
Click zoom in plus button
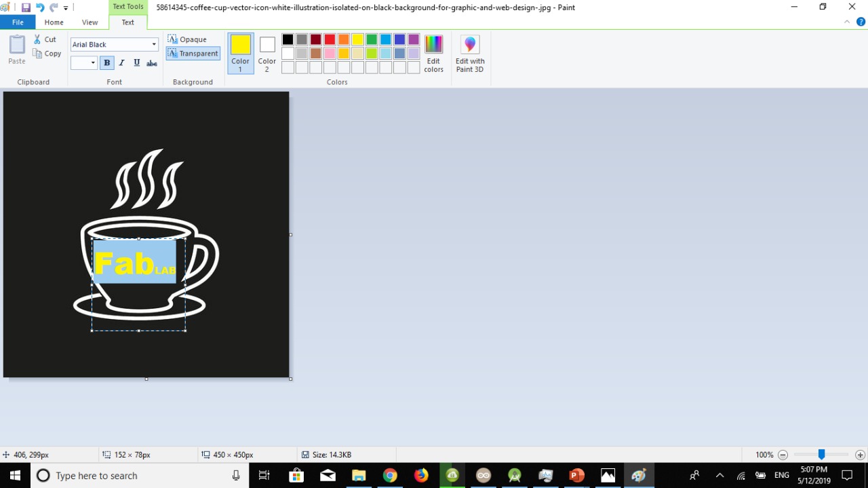(861, 455)
